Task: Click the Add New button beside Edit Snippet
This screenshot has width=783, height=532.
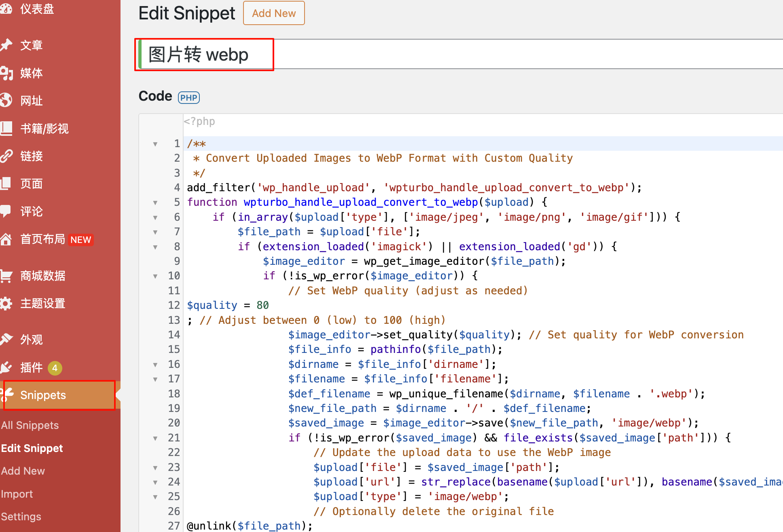Action: [x=274, y=13]
